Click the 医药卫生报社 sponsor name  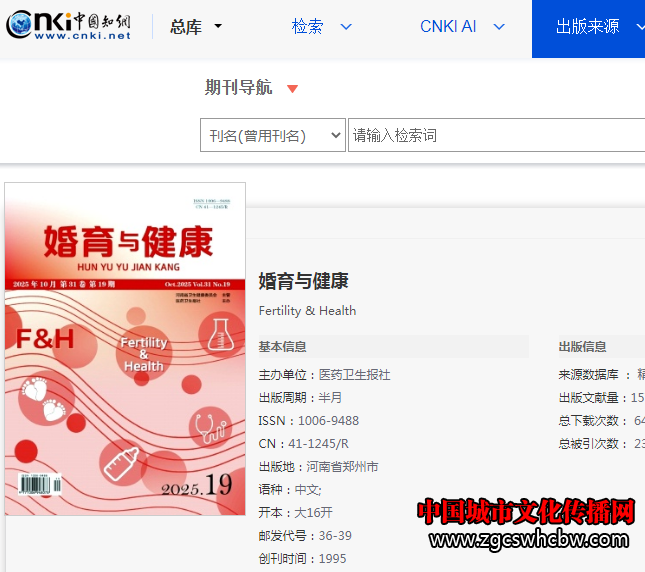pos(354,375)
